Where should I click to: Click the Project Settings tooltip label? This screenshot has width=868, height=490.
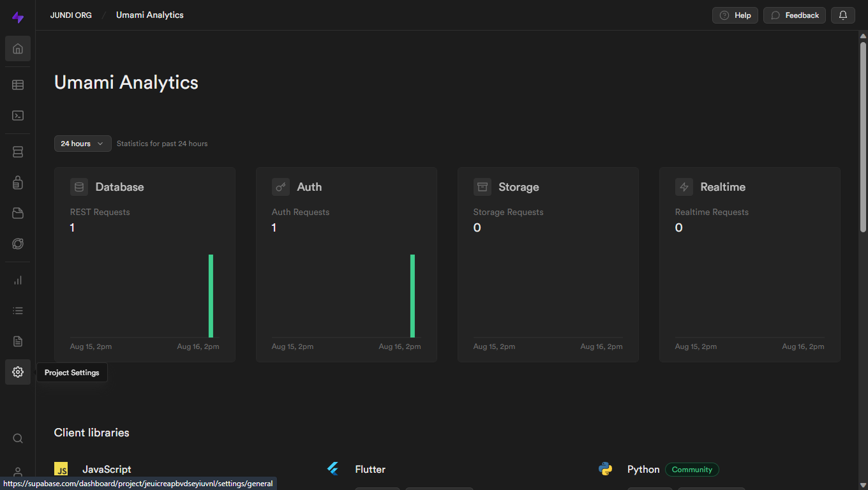[72, 373]
